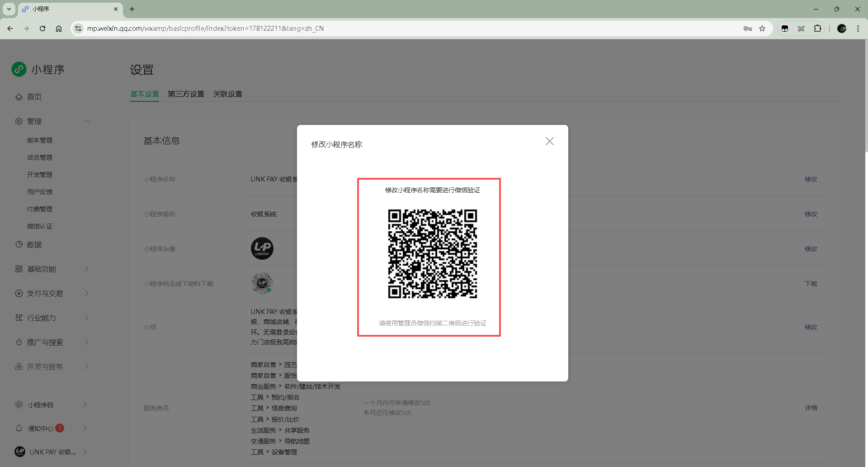868x467 pixels.
Task: Close the 修改小程序名称 dialog
Action: 549,142
